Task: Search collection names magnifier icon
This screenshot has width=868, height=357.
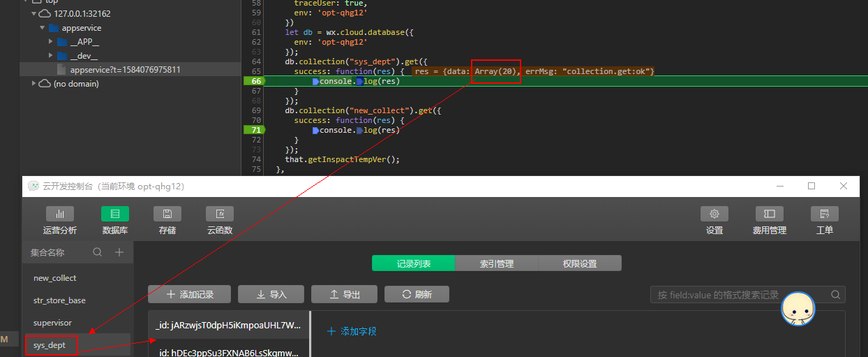Action: 98,252
